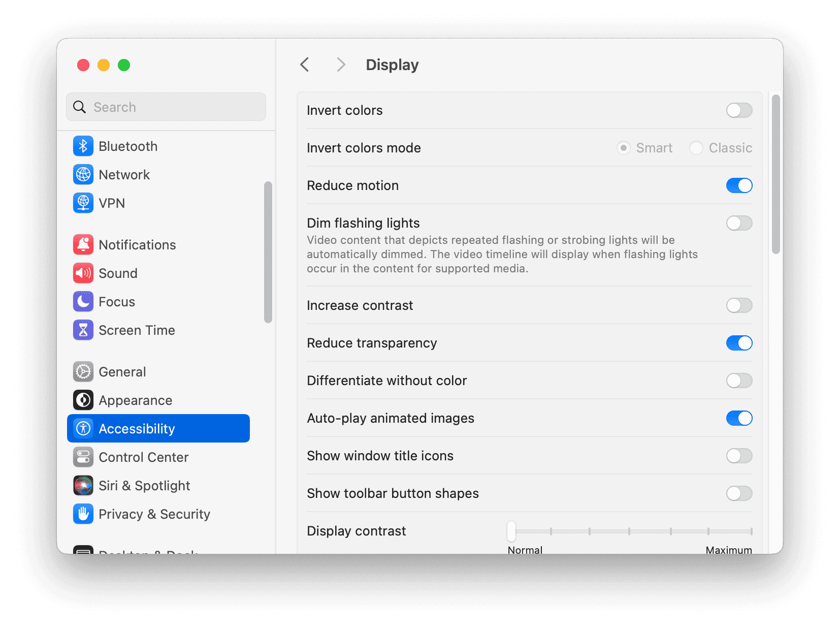Open the Focus label in the sidebar
840x629 pixels.
[117, 302]
